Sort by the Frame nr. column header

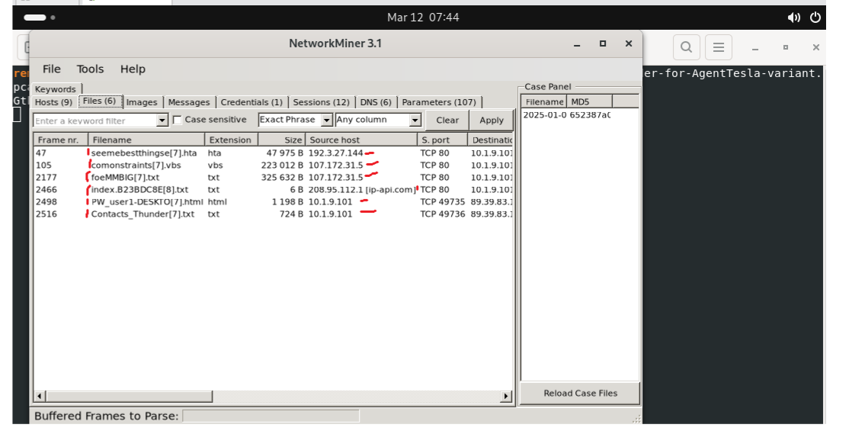click(61, 140)
